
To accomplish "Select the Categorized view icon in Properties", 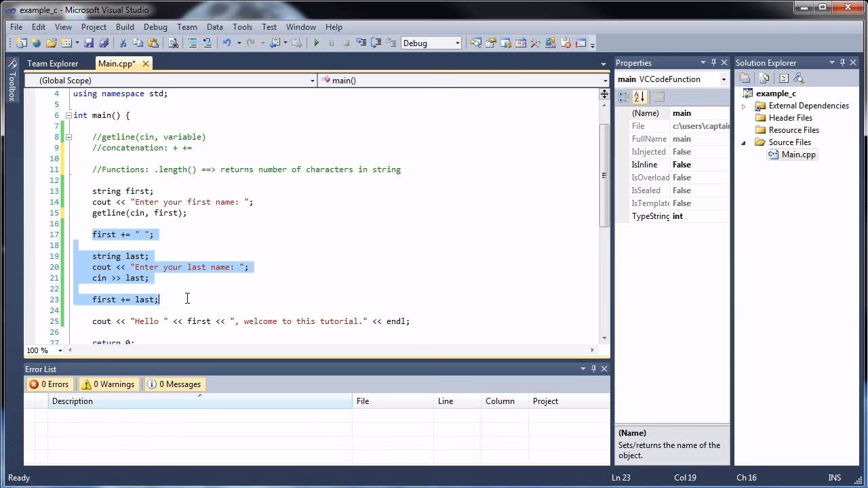I will (x=622, y=96).
